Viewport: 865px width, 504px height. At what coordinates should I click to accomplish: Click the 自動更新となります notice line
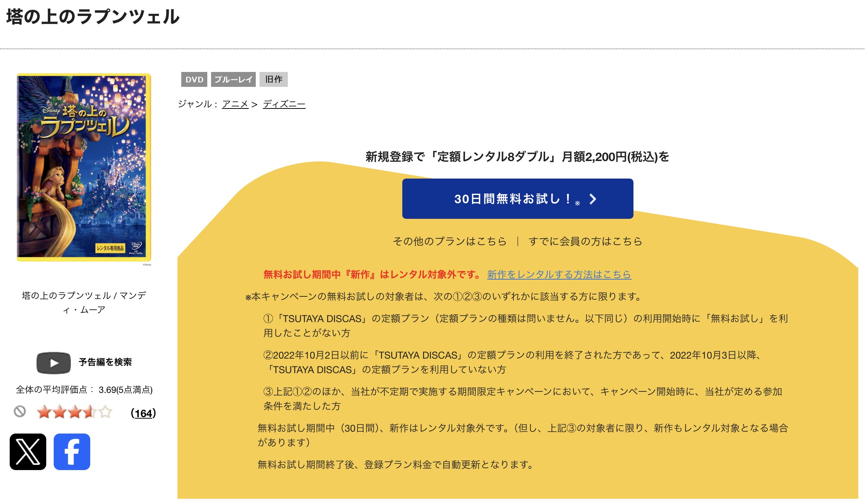pyautogui.click(x=396, y=464)
